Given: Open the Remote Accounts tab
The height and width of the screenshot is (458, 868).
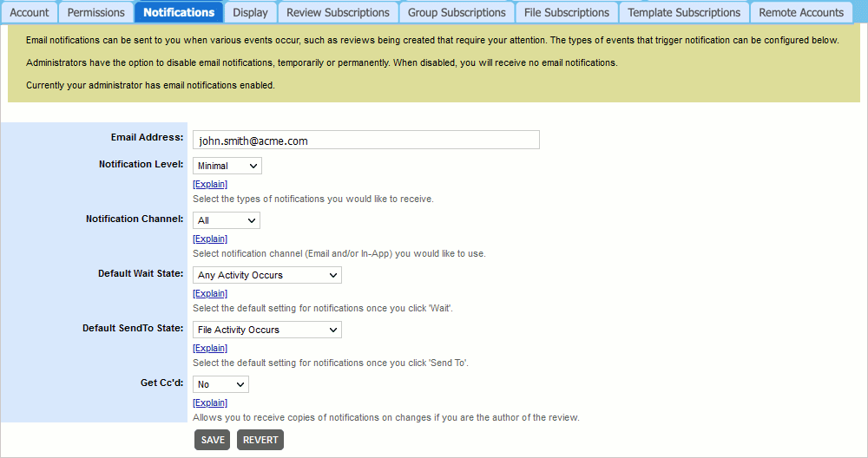Looking at the screenshot, I should pos(801,12).
